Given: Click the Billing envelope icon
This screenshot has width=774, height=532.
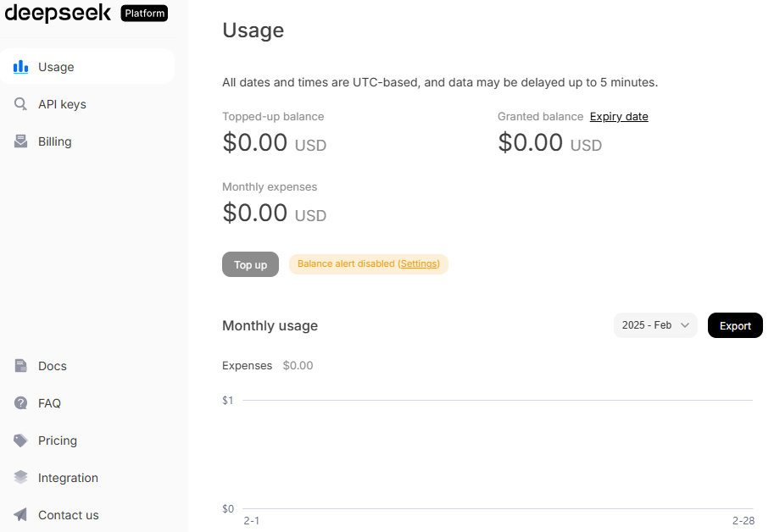Looking at the screenshot, I should click(21, 141).
